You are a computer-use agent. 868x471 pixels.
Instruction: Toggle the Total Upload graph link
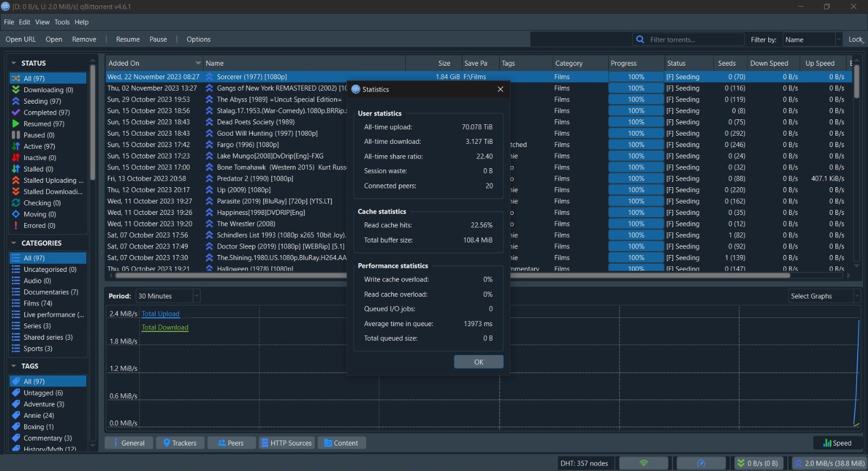161,314
